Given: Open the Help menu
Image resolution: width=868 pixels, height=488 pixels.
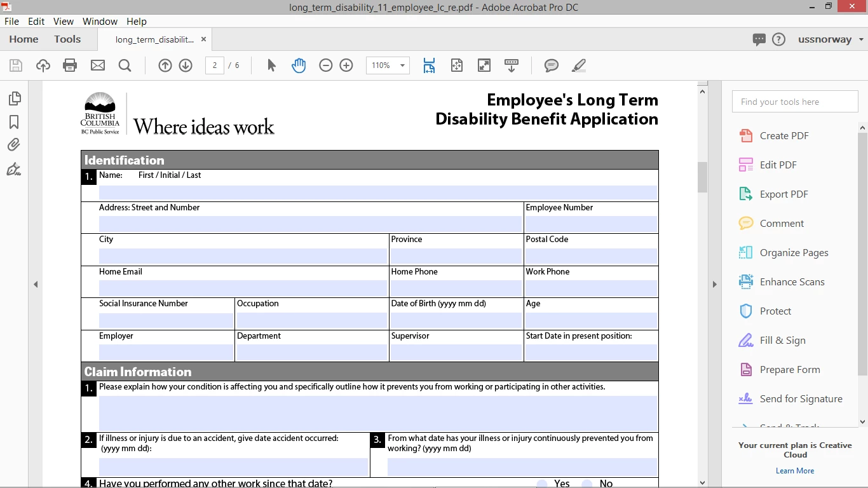Looking at the screenshot, I should pyautogui.click(x=137, y=21).
